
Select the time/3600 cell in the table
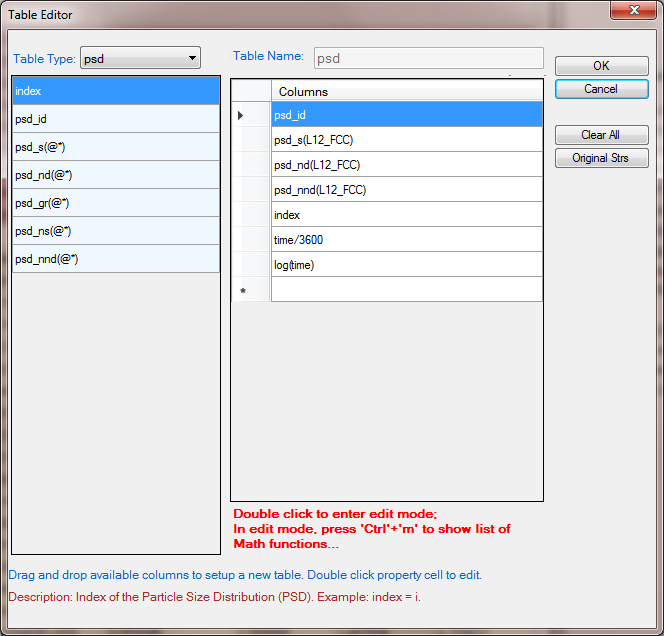coord(406,240)
